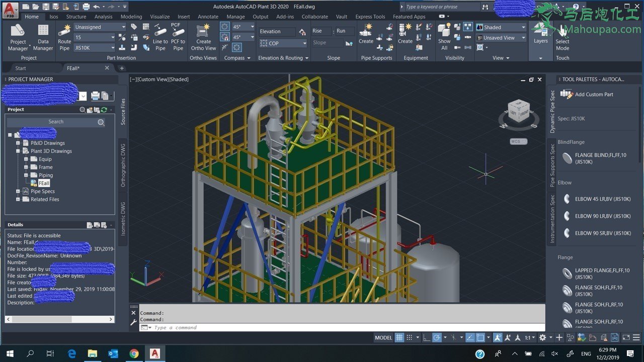
Task: Toggle drawing grid display in status bar
Action: pyautogui.click(x=399, y=338)
